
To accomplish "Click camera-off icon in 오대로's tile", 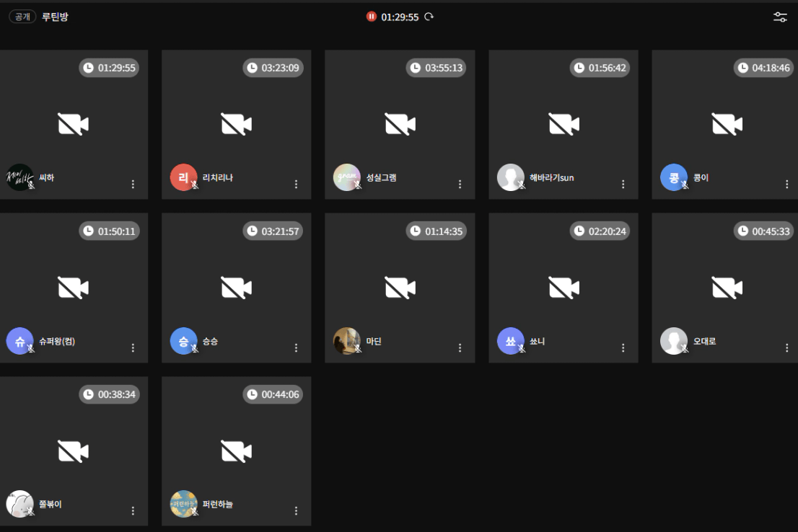I will 727,288.
